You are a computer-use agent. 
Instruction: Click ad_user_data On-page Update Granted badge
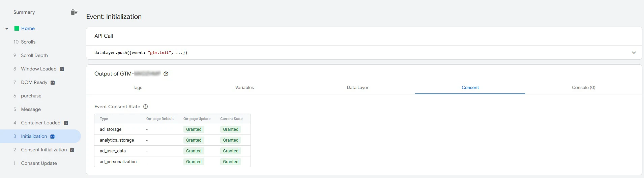tap(194, 151)
